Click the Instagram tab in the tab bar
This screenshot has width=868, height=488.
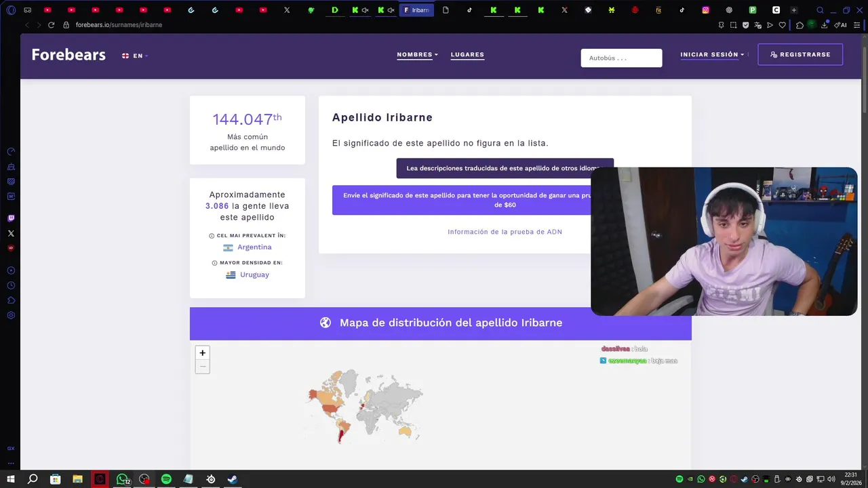click(x=705, y=10)
